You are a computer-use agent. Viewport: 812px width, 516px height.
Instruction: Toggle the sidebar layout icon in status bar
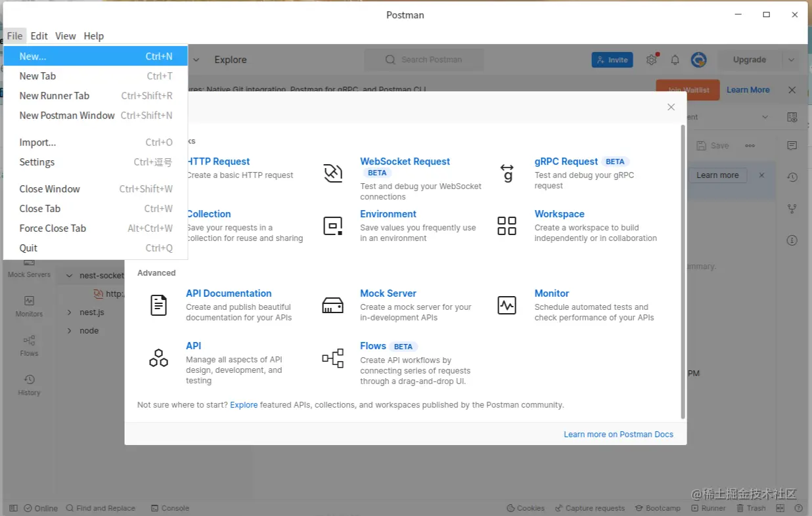[13, 508]
